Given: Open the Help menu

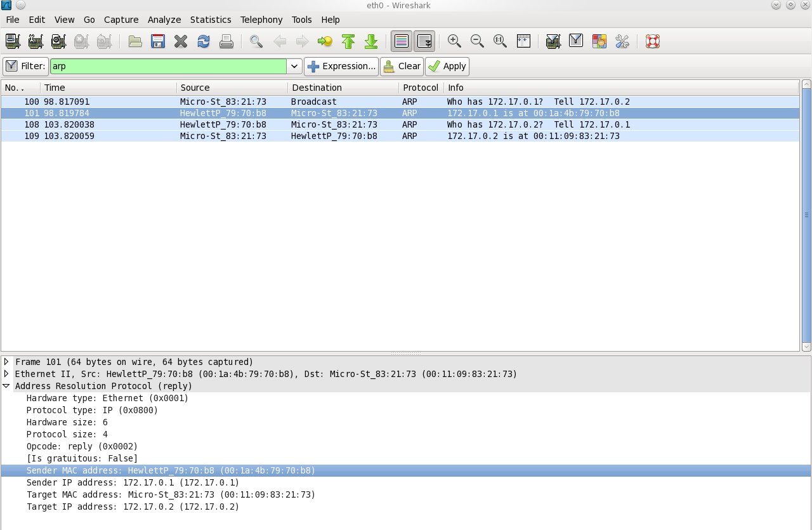Looking at the screenshot, I should pos(331,20).
